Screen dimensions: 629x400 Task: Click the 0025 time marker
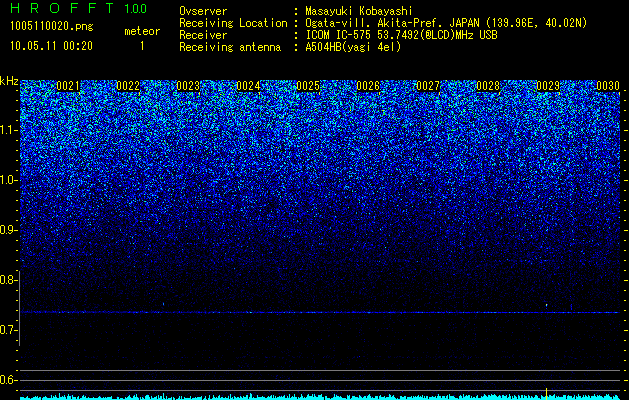pyautogui.click(x=308, y=86)
